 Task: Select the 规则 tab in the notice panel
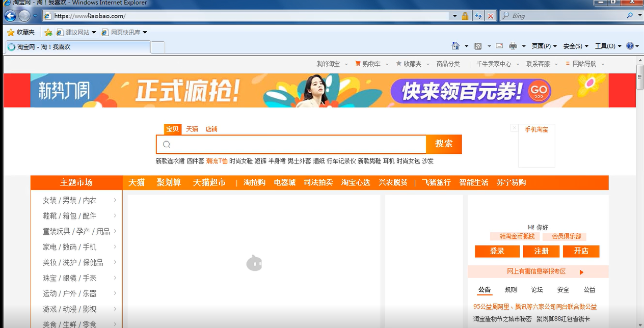511,289
